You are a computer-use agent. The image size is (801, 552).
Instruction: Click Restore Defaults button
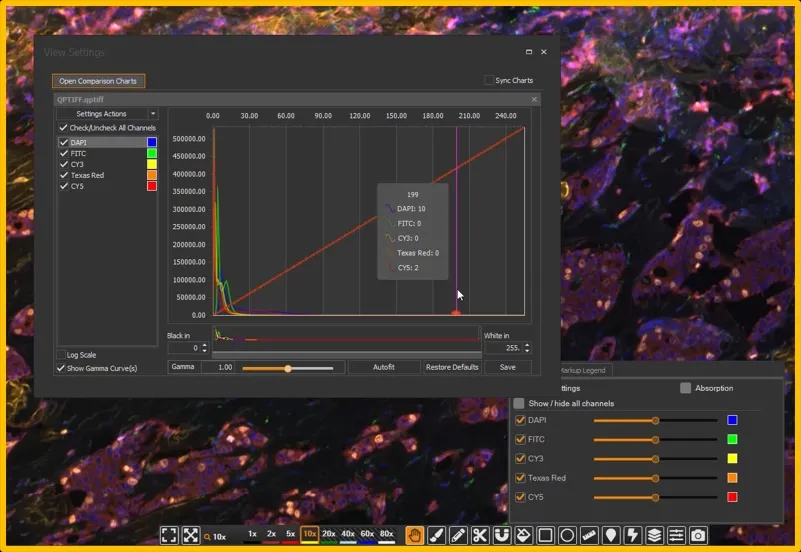[452, 367]
